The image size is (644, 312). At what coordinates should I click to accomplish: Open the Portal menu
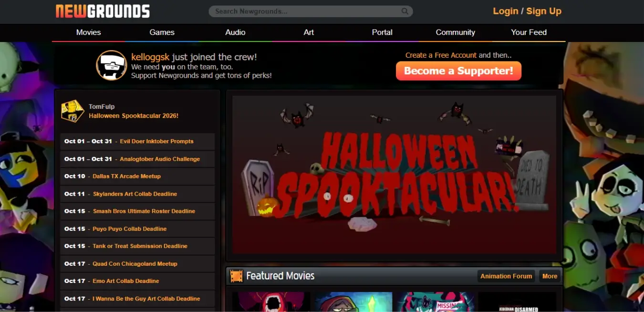point(382,32)
